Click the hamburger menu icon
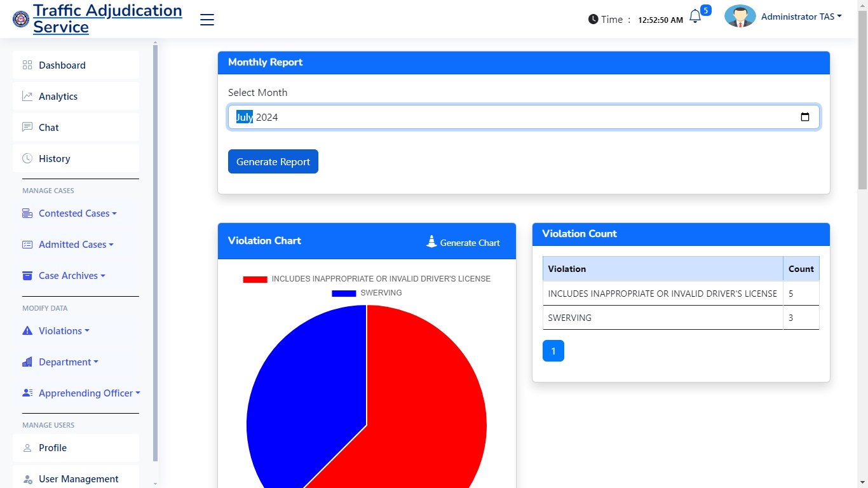868x488 pixels. tap(207, 20)
